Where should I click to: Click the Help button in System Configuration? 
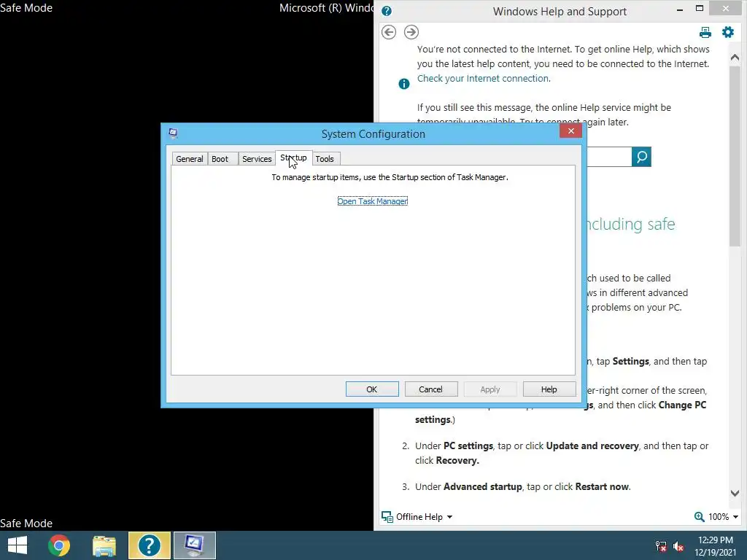pyautogui.click(x=549, y=389)
